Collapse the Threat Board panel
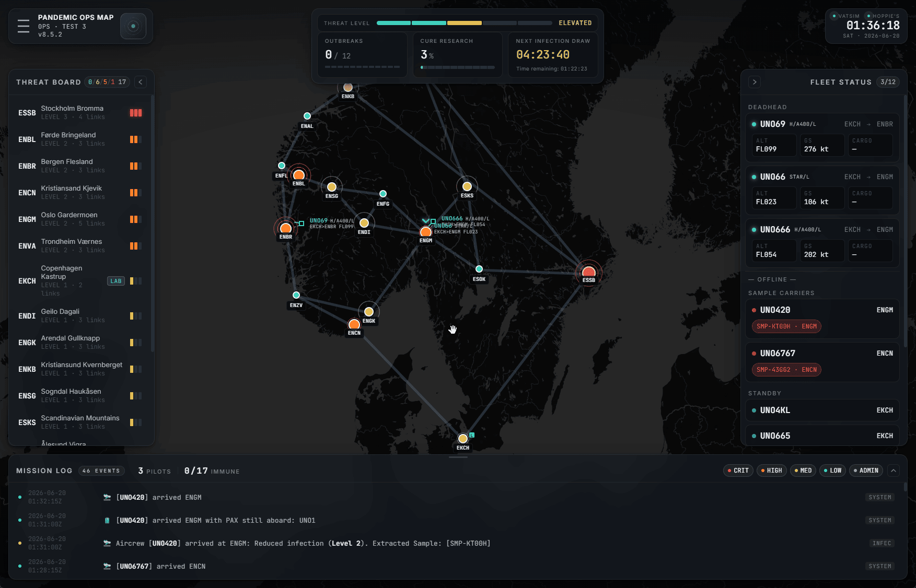Image resolution: width=916 pixels, height=588 pixels. click(x=141, y=82)
